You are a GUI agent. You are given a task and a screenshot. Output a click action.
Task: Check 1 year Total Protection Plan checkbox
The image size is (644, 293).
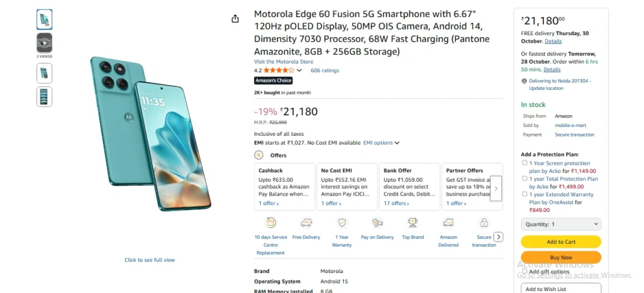pos(525,179)
